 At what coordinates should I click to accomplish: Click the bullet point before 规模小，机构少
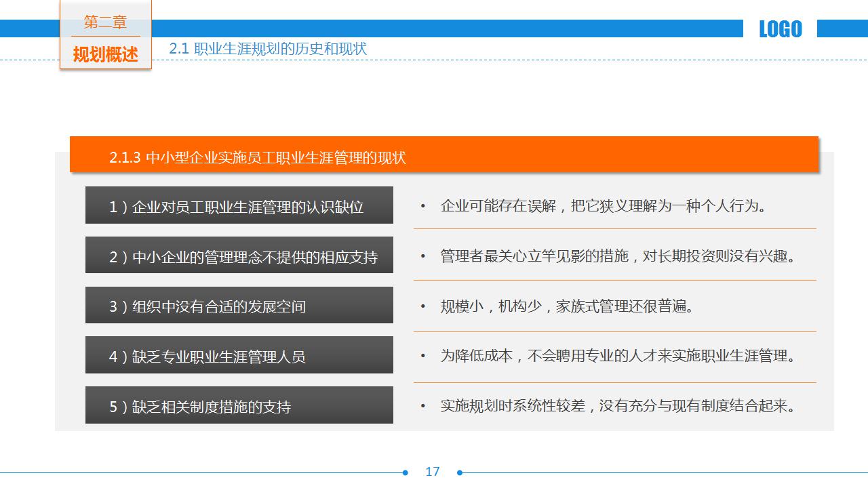click(x=424, y=305)
